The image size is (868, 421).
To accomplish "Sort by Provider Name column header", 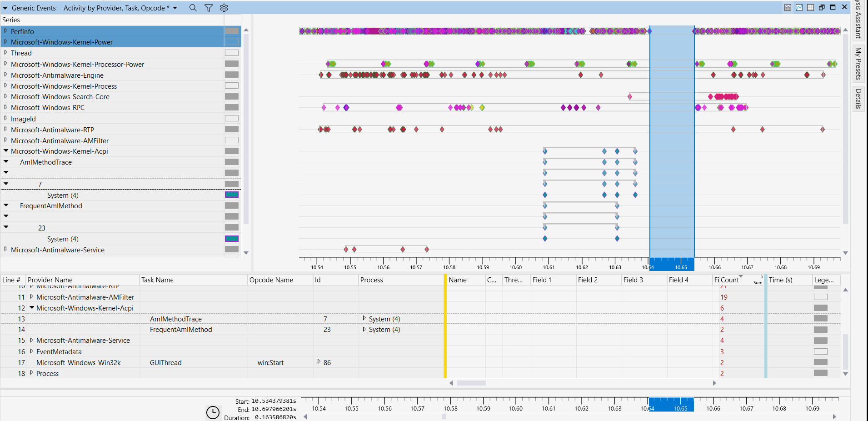I will [82, 280].
